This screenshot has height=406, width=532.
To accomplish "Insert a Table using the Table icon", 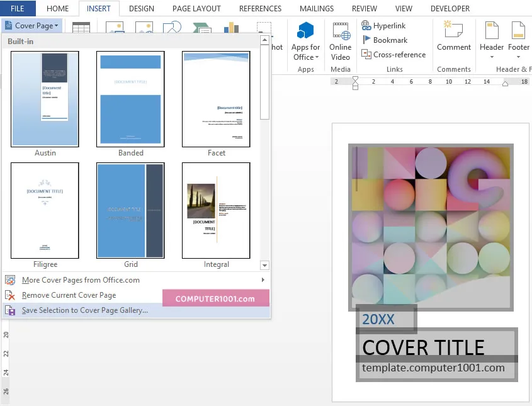I will point(82,30).
